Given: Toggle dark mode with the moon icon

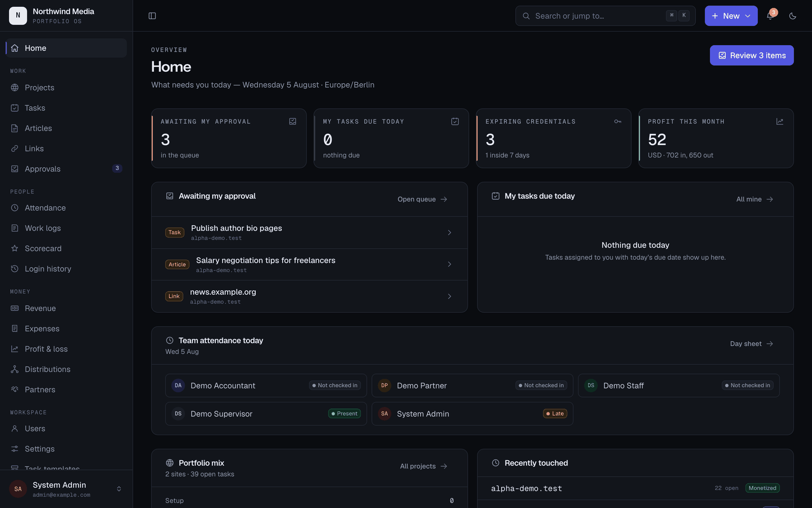Looking at the screenshot, I should pos(793,16).
